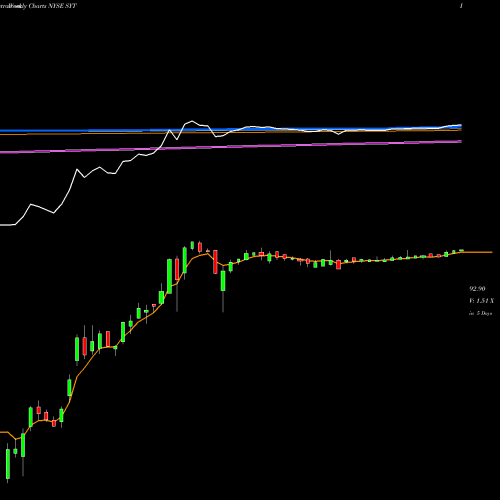Select the first green candlestick at bottom-left
500x500 pixels.
pyautogui.click(x=8, y=464)
